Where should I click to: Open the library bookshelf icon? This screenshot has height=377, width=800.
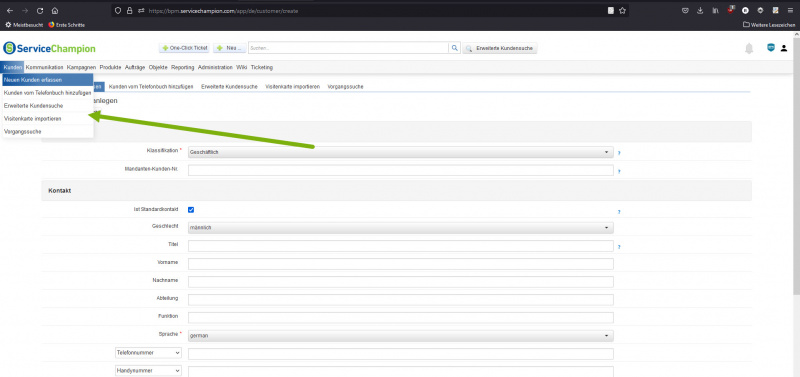[715, 10]
